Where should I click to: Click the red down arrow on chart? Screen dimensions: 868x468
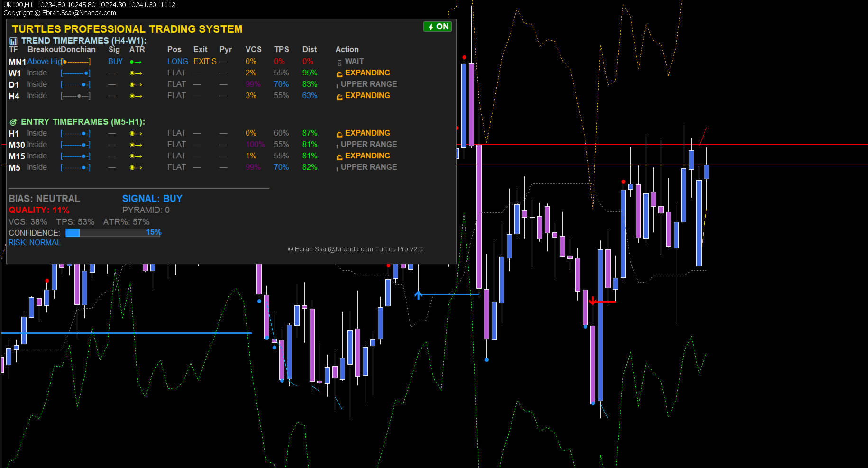click(x=593, y=301)
